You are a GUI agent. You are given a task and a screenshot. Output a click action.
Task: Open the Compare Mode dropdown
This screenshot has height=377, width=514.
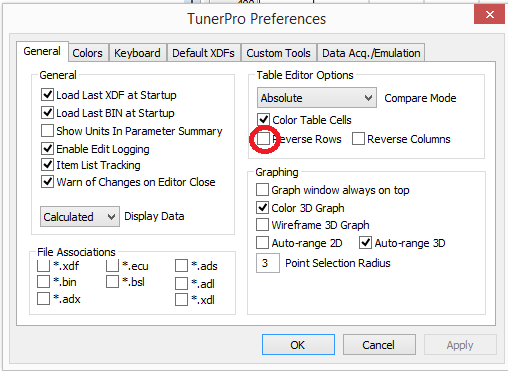click(x=317, y=98)
